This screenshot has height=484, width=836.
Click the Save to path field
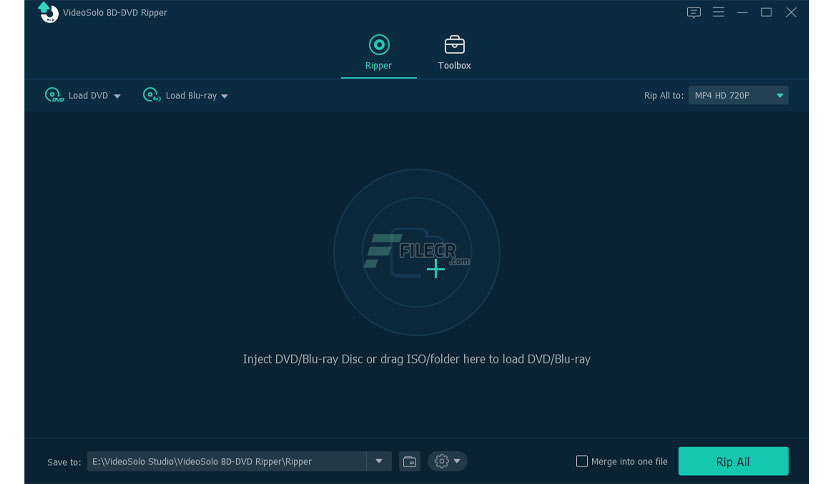[x=227, y=461]
